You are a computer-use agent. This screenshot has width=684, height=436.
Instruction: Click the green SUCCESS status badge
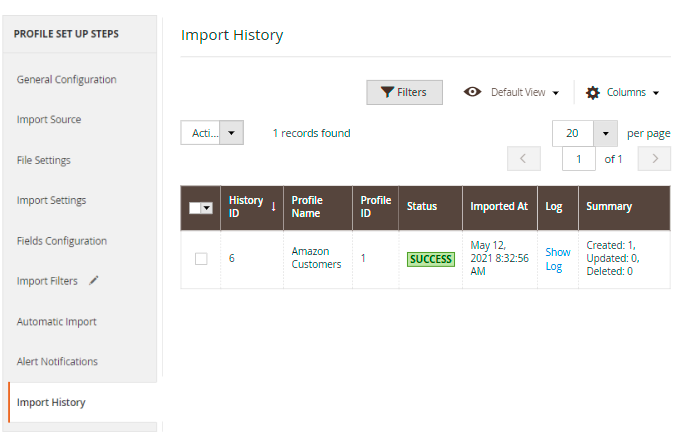[431, 259]
